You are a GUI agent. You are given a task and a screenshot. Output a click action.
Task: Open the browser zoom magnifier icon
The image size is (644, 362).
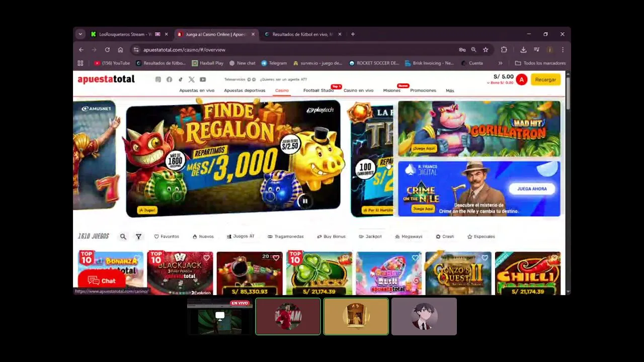click(x=473, y=50)
